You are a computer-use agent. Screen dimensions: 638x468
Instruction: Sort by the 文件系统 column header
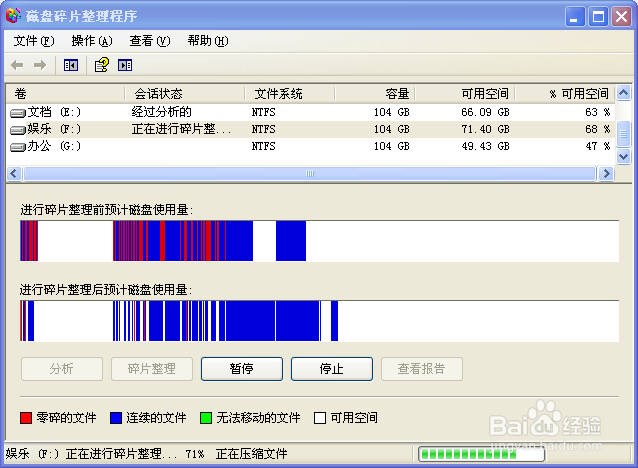coord(290,94)
